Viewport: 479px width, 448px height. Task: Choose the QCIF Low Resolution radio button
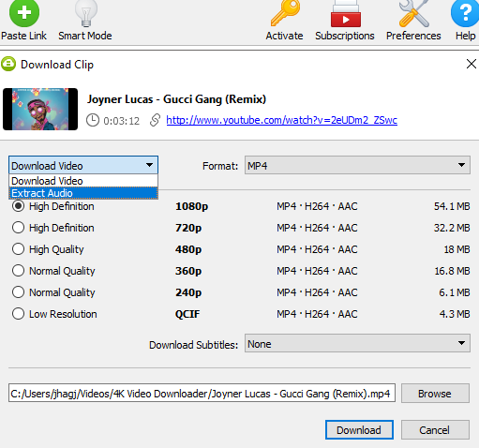pyautogui.click(x=18, y=314)
